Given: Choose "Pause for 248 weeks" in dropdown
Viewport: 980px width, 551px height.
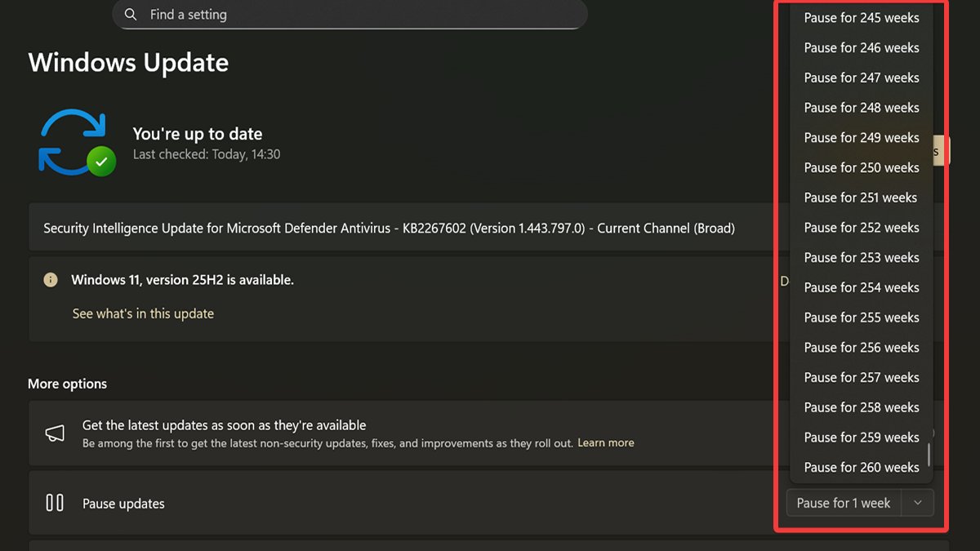Looking at the screenshot, I should (x=861, y=108).
